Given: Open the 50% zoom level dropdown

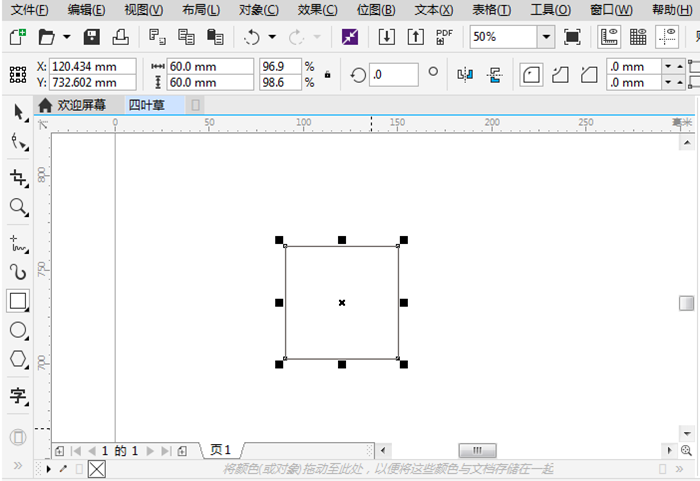Looking at the screenshot, I should [x=546, y=37].
